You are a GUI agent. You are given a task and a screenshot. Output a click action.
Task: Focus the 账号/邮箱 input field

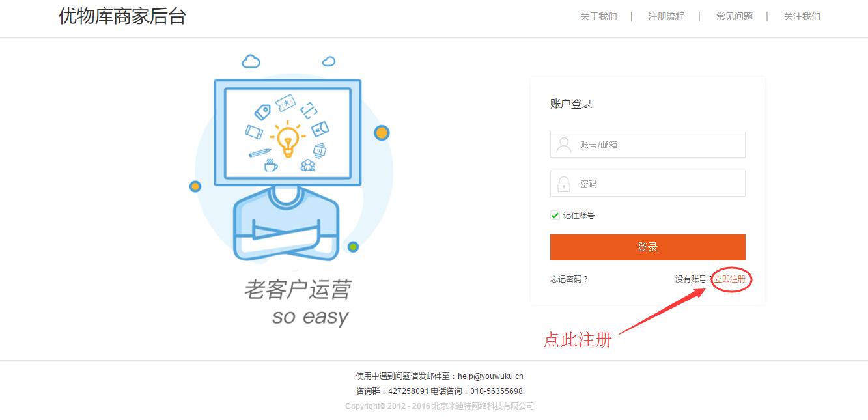[x=648, y=145]
